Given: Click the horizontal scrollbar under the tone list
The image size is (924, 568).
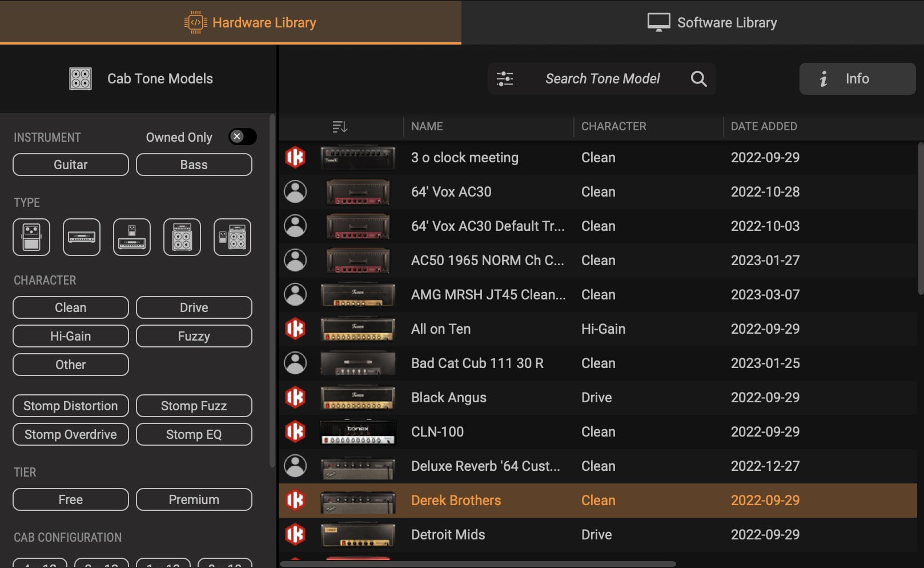Looking at the screenshot, I should pos(477,564).
